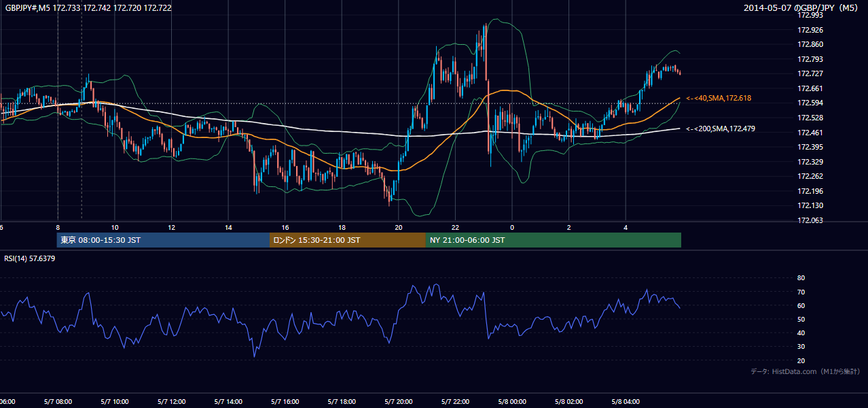This screenshot has height=408, width=868.
Task: Click bottom date label 5/7 20:00
Action: 399,402
